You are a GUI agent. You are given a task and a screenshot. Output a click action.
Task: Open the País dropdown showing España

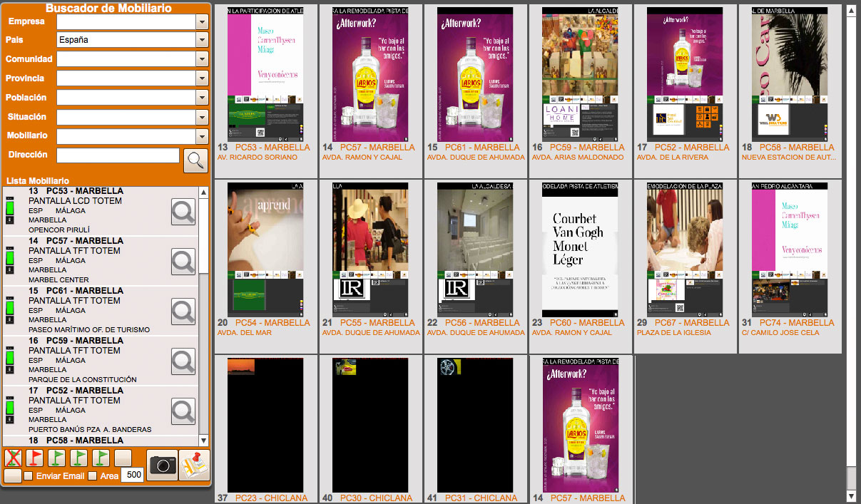202,41
